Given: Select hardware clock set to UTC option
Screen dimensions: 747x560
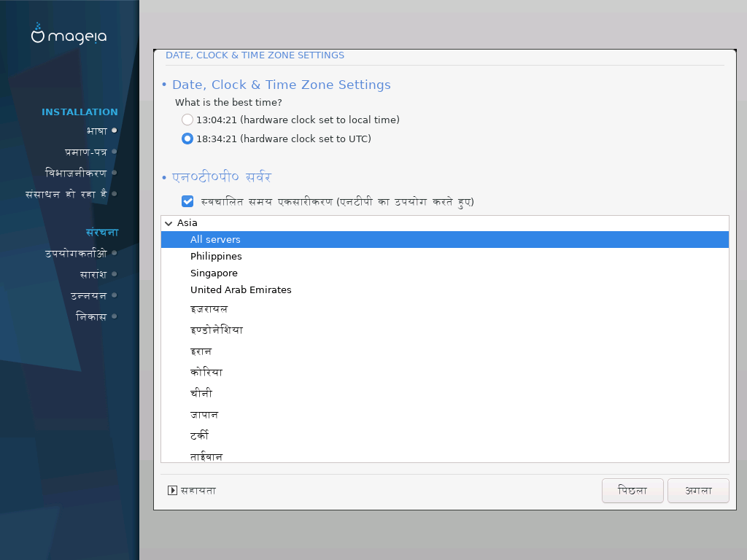Looking at the screenshot, I should [187, 139].
